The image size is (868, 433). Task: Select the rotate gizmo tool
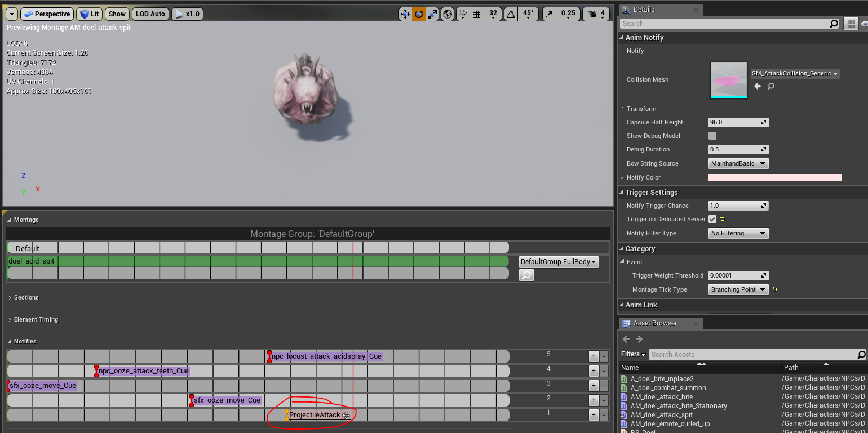point(419,14)
